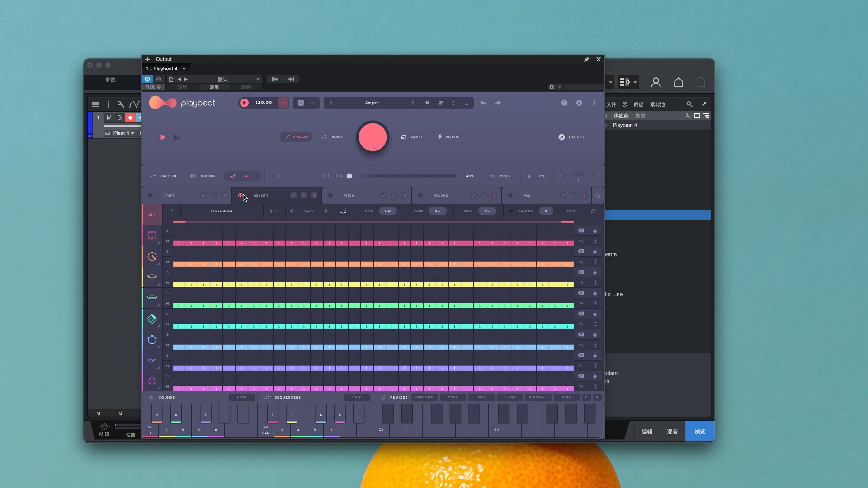
Task: Click the note length icon next to Shift
Action: pyautogui.click(x=343, y=211)
